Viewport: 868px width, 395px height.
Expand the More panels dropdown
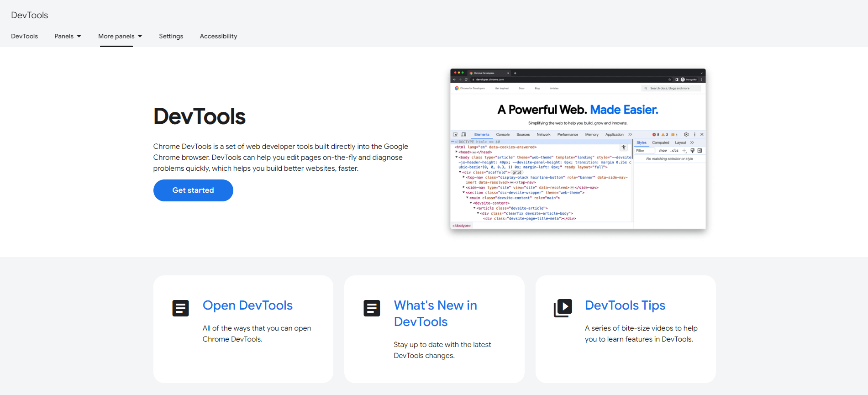coord(120,36)
